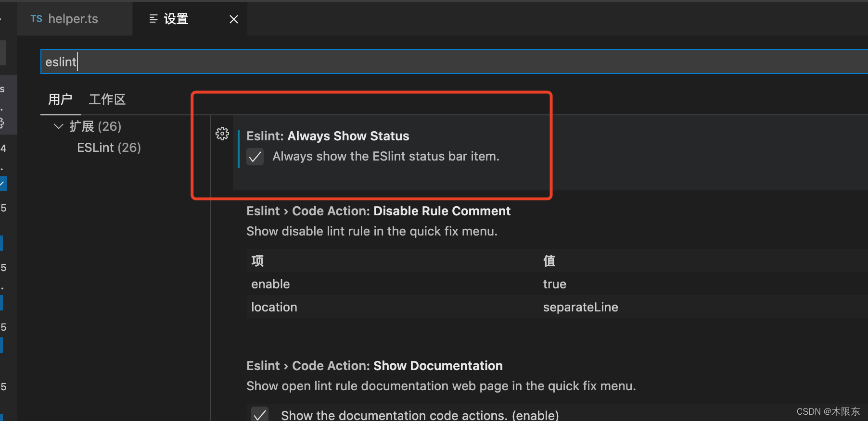Toggle Show the documentation code actions checkbox
This screenshot has width=868, height=421.
click(260, 415)
